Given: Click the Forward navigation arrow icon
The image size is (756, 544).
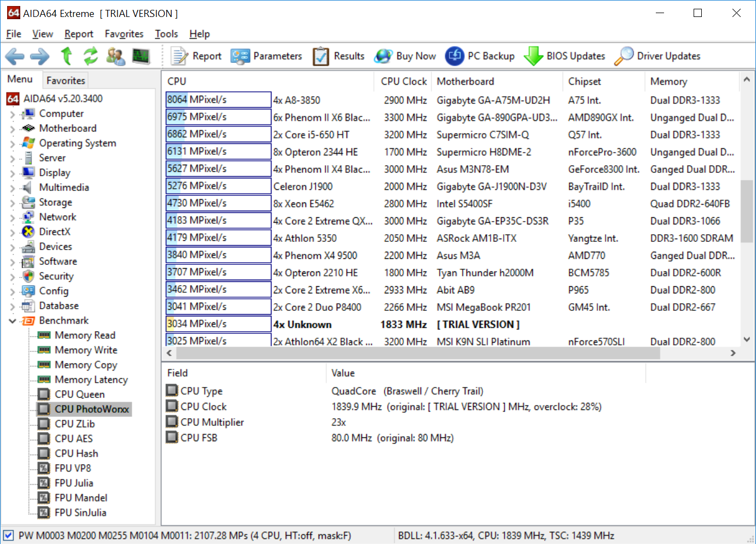Looking at the screenshot, I should (x=39, y=56).
